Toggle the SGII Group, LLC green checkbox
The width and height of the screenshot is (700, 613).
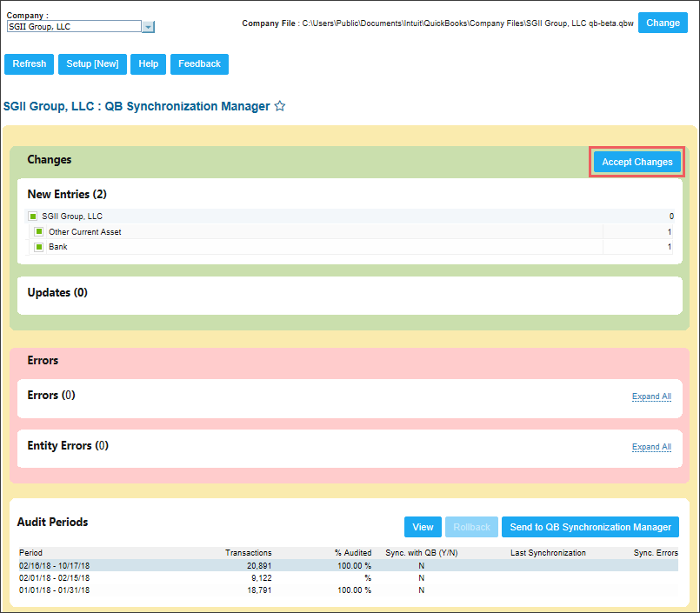pyautogui.click(x=32, y=217)
